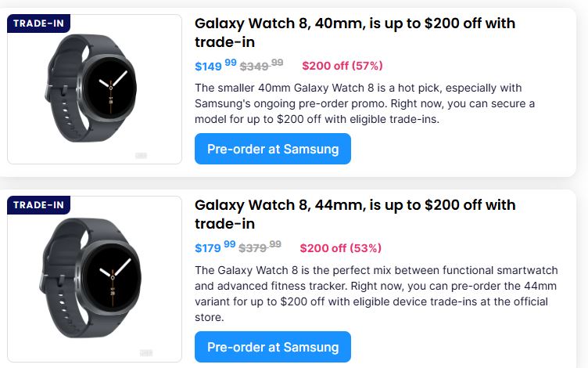588x368 pixels.
Task: Click TRADE-IN badge on 44mm card
Action: [38, 205]
